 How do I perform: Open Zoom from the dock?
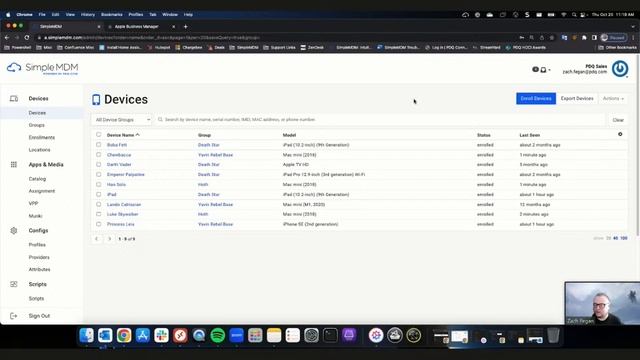(237, 336)
